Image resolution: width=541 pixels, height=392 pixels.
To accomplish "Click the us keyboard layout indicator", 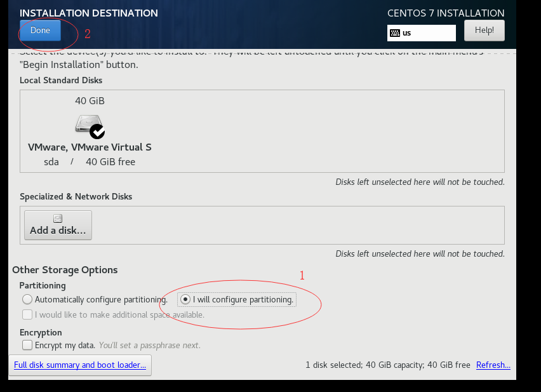I will pos(421,33).
